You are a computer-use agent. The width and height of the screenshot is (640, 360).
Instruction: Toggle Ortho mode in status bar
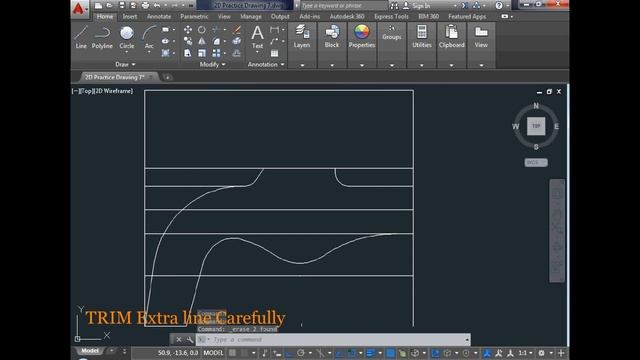point(289,353)
